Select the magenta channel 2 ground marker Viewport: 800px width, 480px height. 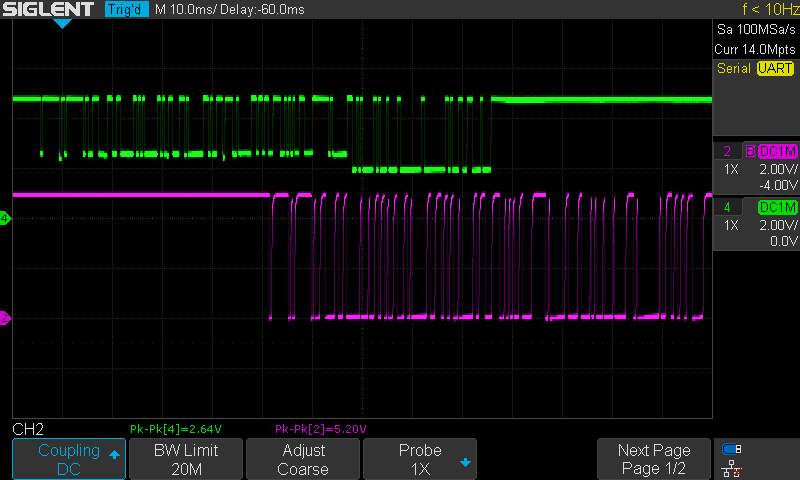click(5, 318)
